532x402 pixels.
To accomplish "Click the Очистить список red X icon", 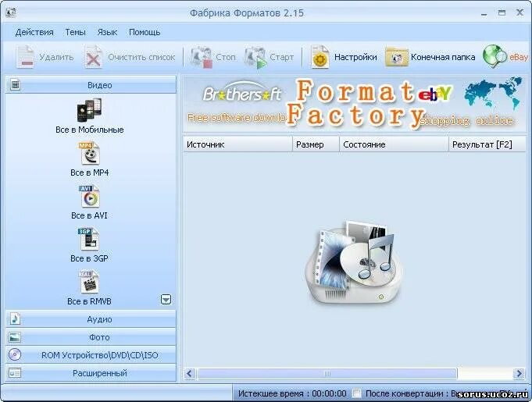I will [x=93, y=57].
